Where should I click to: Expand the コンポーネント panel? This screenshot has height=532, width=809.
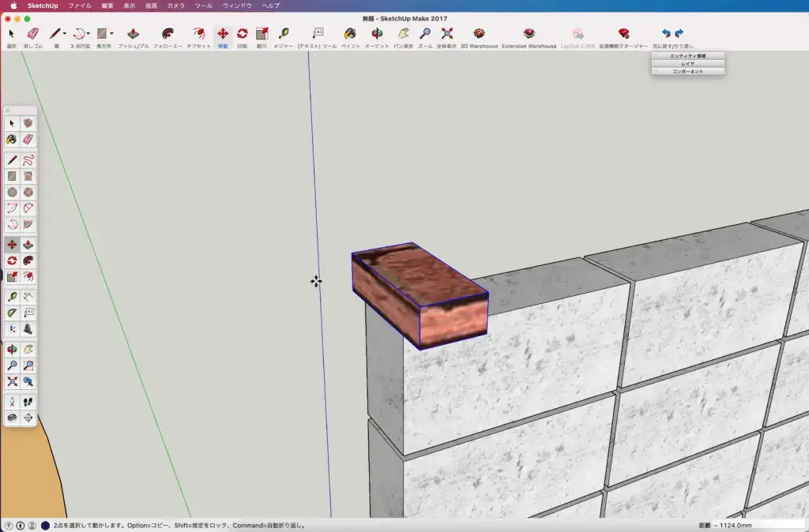pyautogui.click(x=688, y=71)
